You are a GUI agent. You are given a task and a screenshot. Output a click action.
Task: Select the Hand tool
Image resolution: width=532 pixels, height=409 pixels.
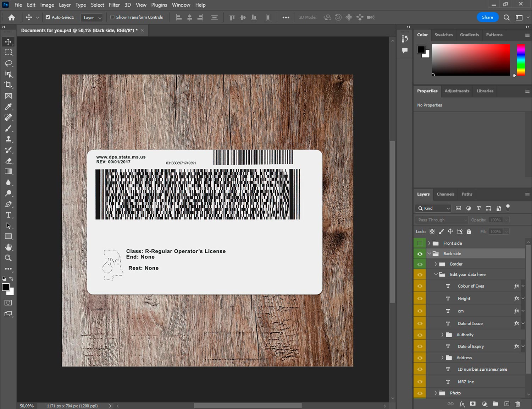8,247
